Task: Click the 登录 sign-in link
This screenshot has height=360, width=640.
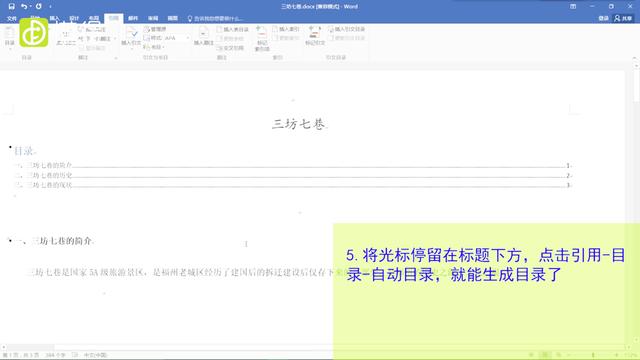Action: 603,18
